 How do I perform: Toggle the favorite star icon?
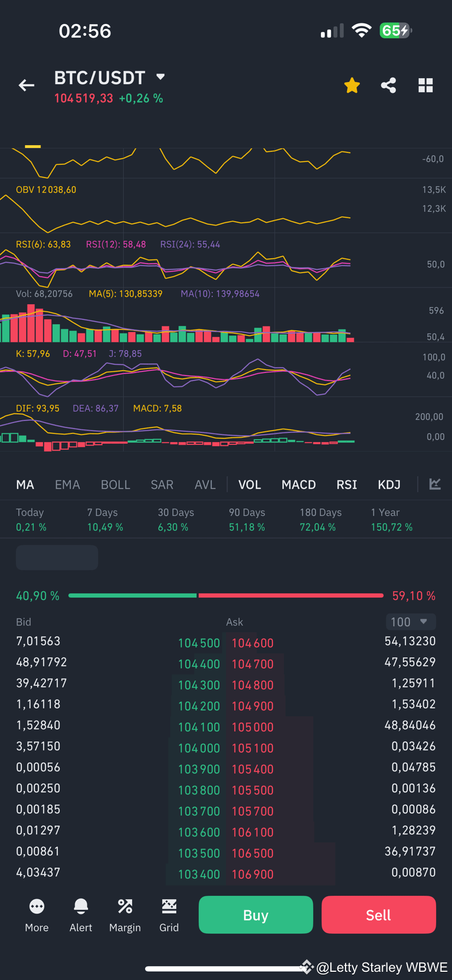click(352, 85)
